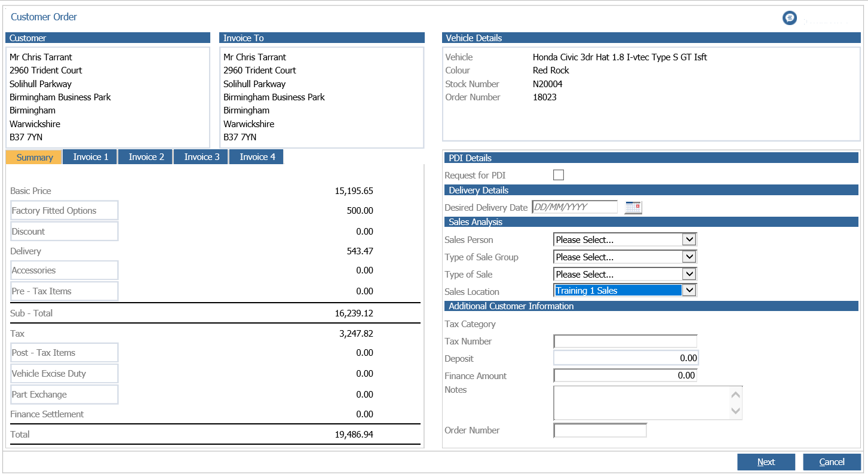Viewport: 868px width, 474px height.
Task: Open the delivery date calendar picker
Action: tap(633, 208)
